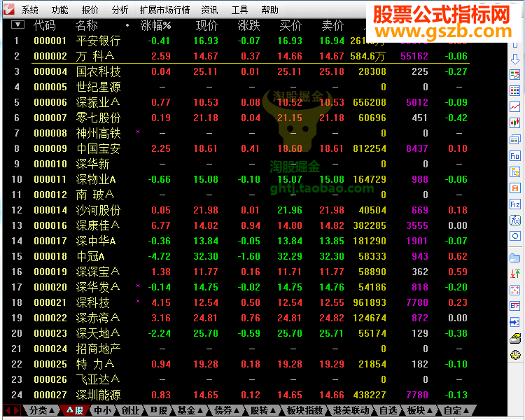The height and width of the screenshot is (420, 525).
Task: Open the column header dropdown triangle box
Action: coord(17,24)
